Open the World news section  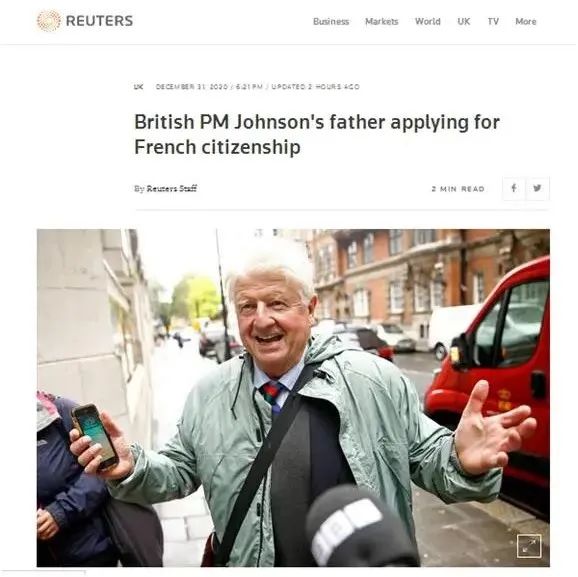coord(428,21)
